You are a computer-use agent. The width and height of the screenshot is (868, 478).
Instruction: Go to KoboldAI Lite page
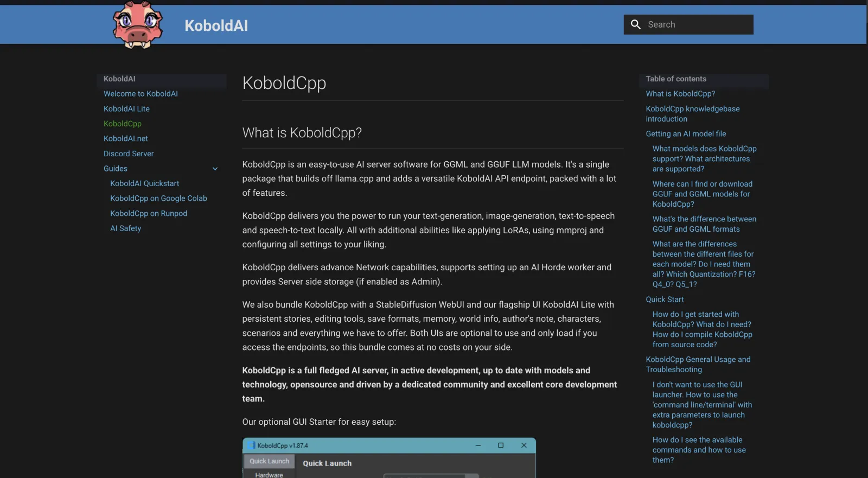pyautogui.click(x=126, y=109)
